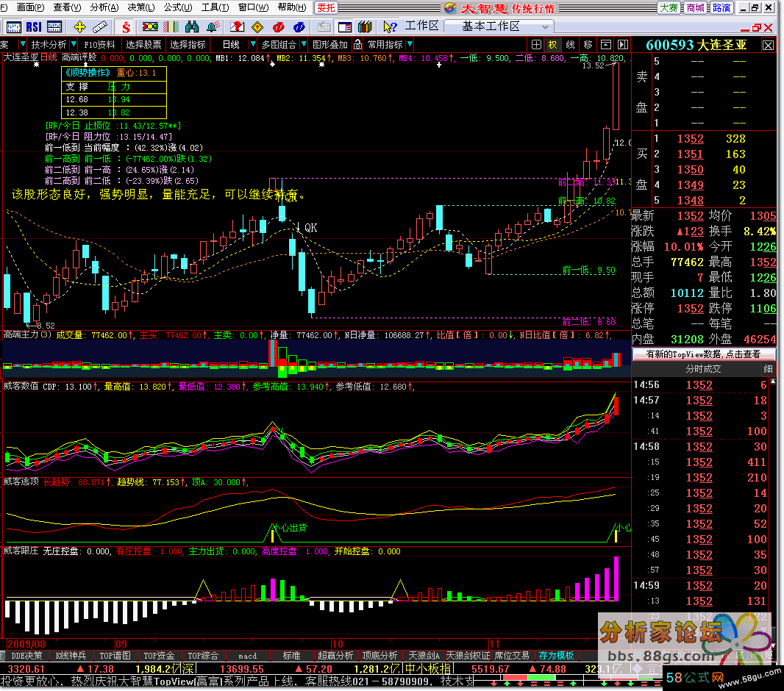Expand the 基本工作区 workspace dropdown
784x691 pixels.
click(545, 27)
